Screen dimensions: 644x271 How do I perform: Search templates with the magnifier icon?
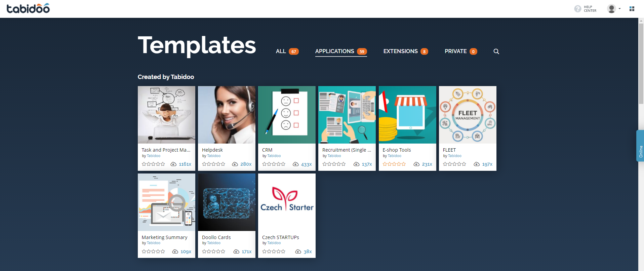[x=496, y=51]
